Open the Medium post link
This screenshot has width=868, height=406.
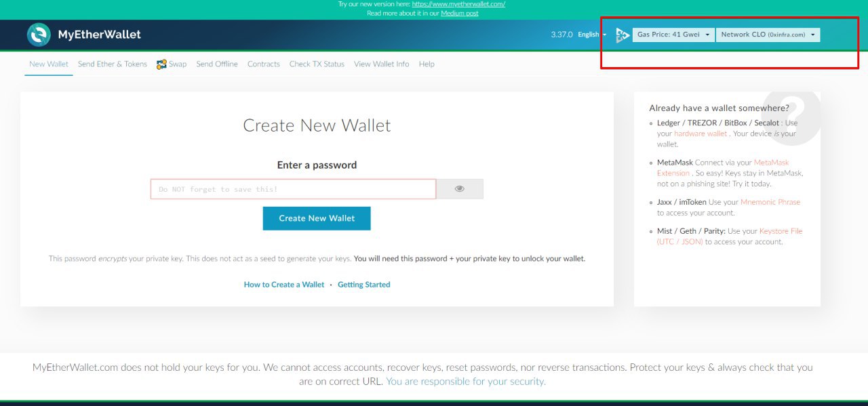460,13
